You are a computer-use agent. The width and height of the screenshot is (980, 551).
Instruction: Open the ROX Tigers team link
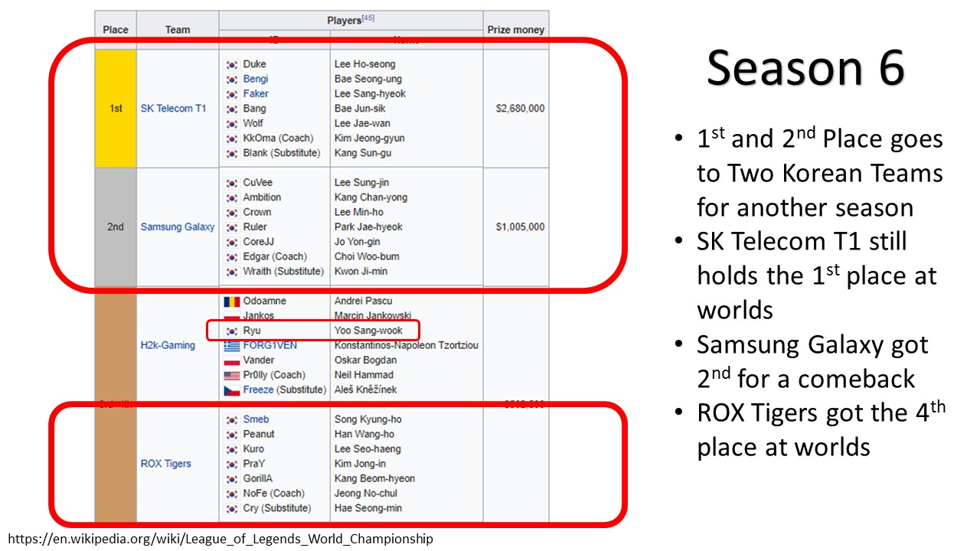click(x=165, y=464)
